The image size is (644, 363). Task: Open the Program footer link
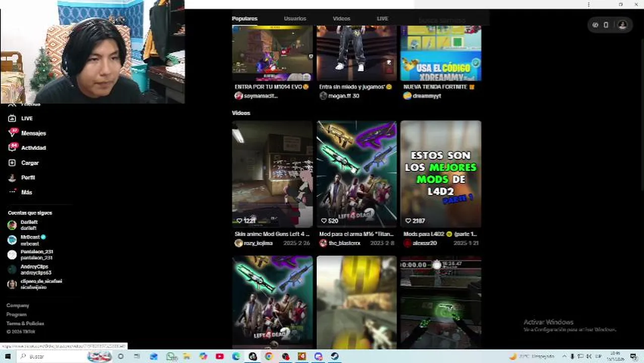click(17, 315)
